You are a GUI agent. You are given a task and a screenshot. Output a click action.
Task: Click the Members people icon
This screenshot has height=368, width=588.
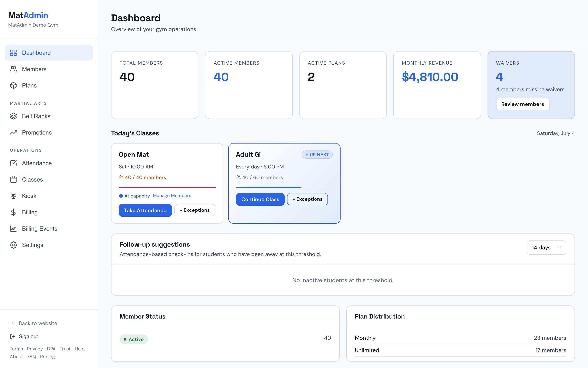click(x=13, y=69)
